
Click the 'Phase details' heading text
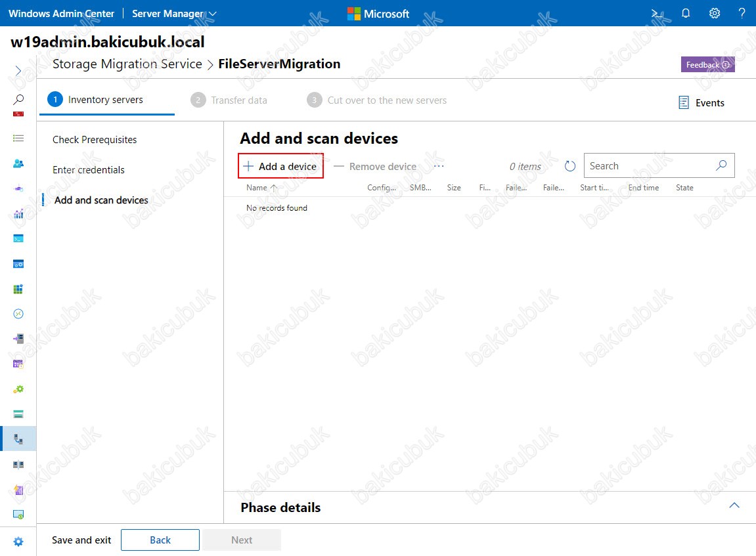coord(280,508)
